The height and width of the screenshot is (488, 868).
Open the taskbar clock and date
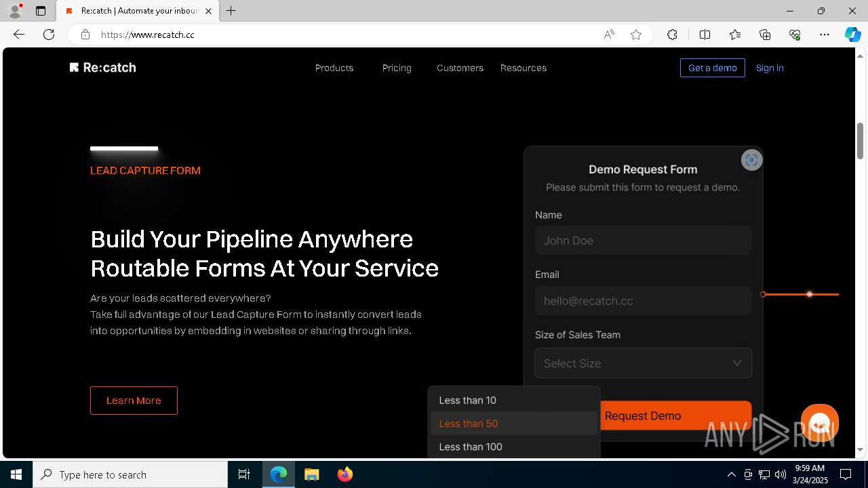pyautogui.click(x=811, y=474)
